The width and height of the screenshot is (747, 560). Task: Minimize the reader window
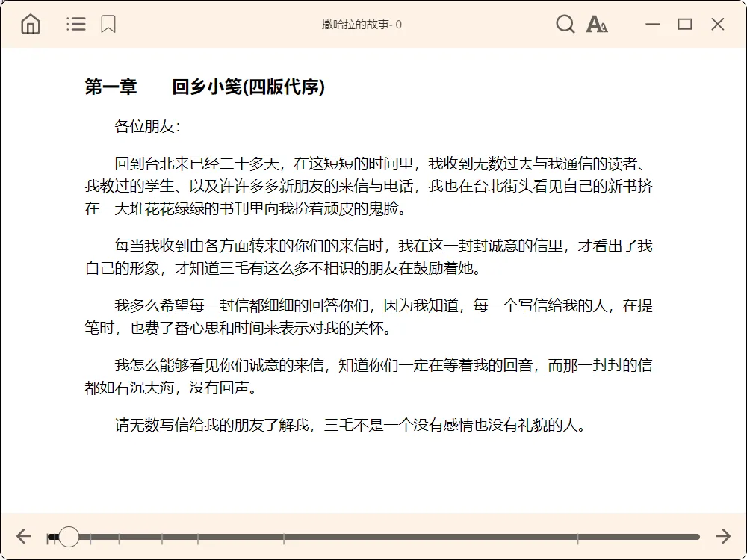coord(653,24)
